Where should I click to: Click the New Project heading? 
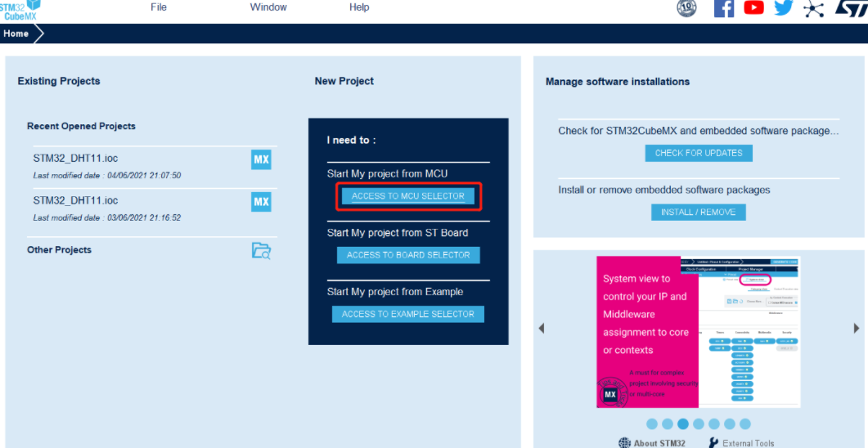[x=344, y=81]
